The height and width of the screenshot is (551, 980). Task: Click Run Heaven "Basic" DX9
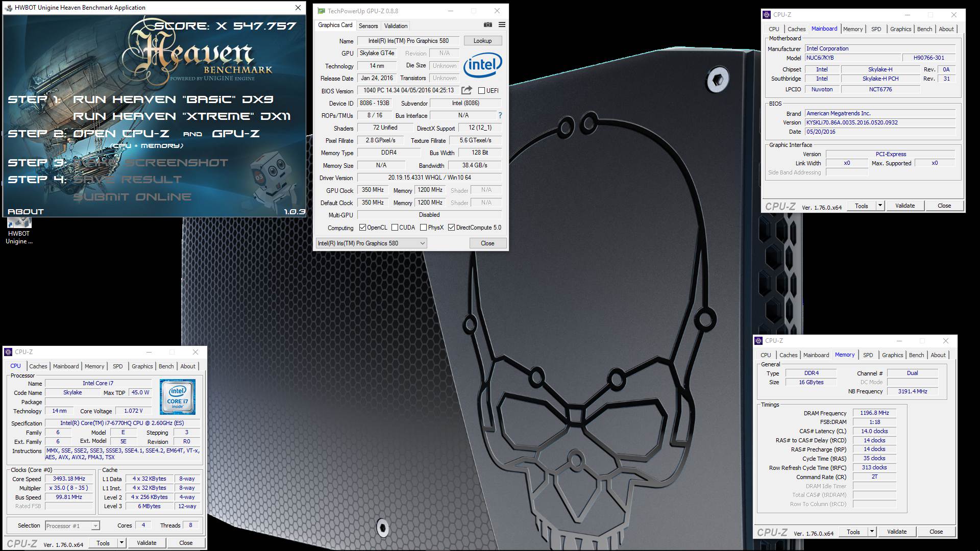tap(173, 99)
